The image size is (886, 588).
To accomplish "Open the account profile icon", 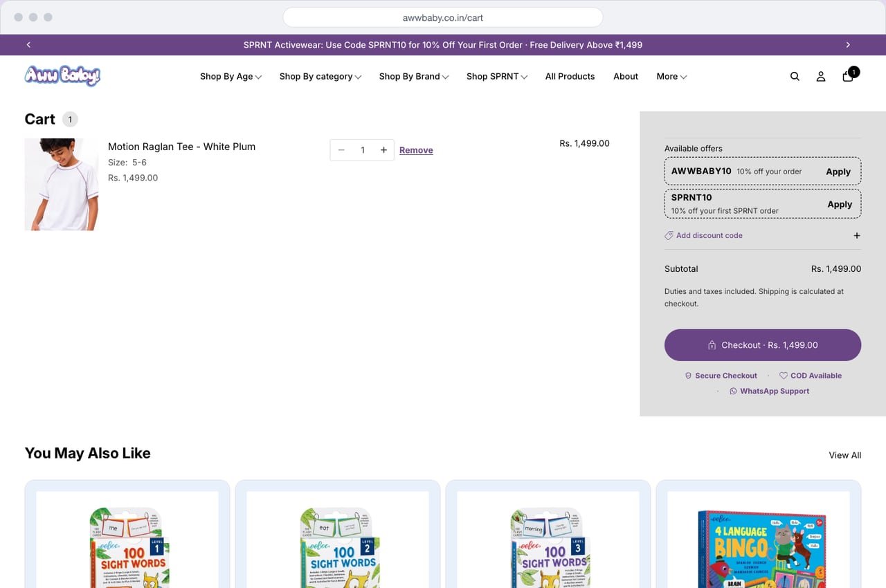I will (x=821, y=77).
